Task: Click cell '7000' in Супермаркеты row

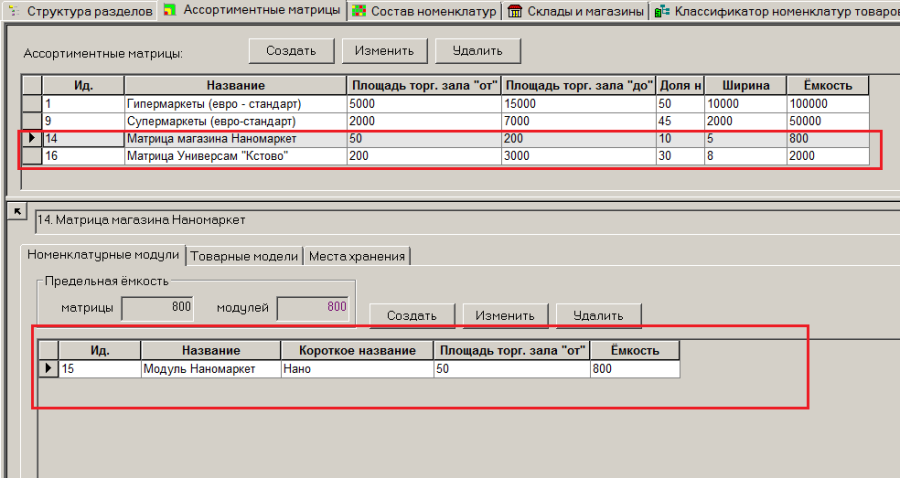Action: (579, 121)
